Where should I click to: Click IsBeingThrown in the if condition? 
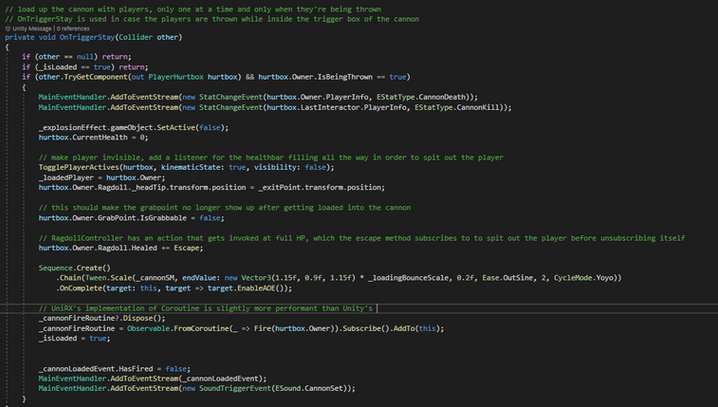(345, 77)
